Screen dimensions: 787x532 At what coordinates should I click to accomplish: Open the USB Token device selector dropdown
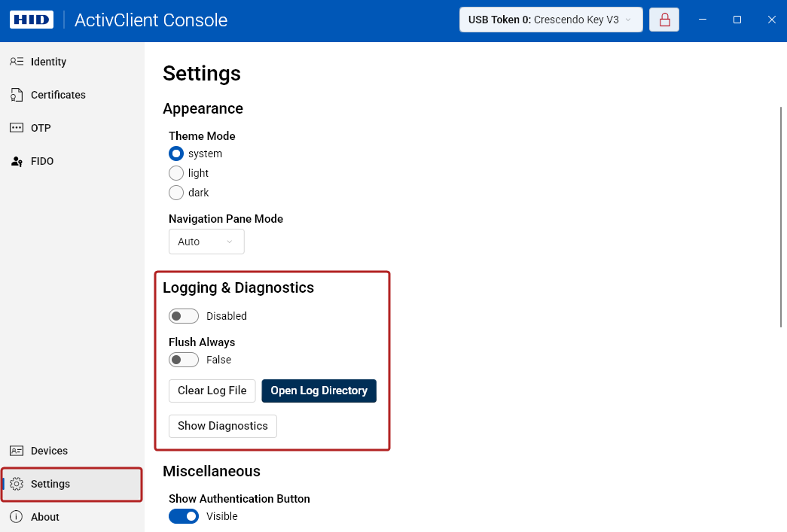(551, 20)
